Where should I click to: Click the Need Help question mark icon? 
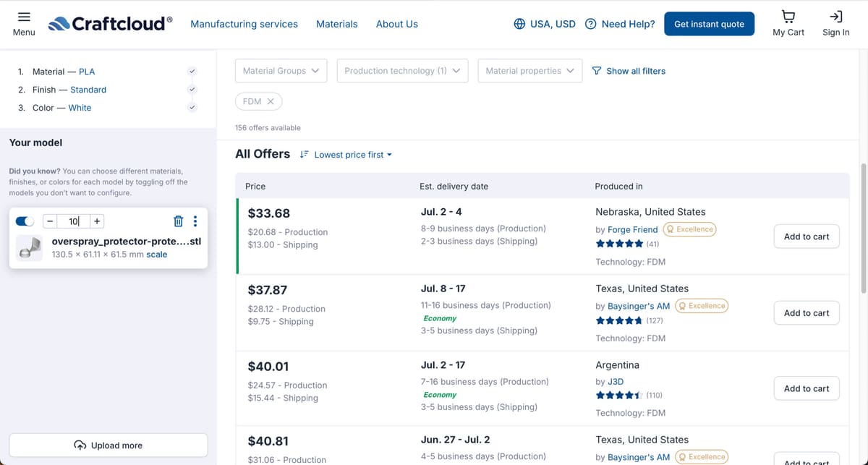pyautogui.click(x=591, y=24)
